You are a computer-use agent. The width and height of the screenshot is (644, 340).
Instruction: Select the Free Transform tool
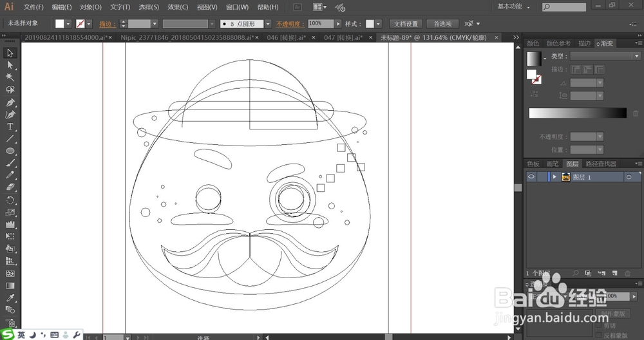click(10, 236)
